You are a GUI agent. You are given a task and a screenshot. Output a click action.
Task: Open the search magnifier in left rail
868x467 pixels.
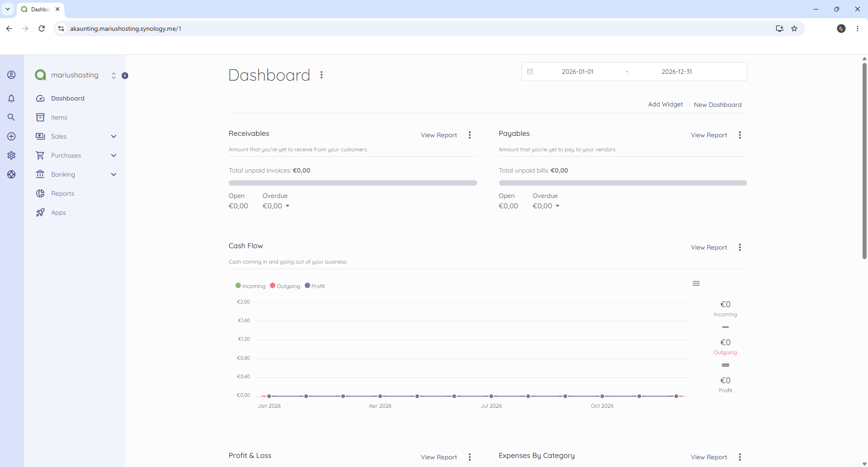[x=11, y=117]
